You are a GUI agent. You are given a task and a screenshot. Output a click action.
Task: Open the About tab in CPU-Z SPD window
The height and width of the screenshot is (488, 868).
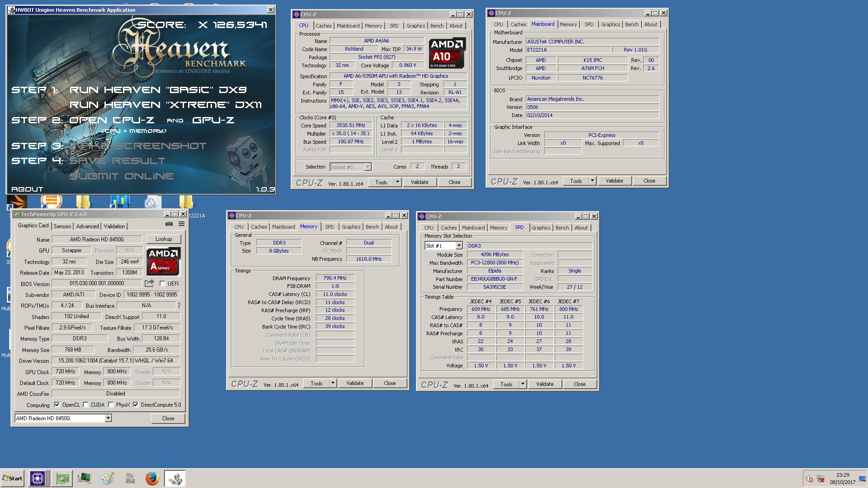coord(581,228)
